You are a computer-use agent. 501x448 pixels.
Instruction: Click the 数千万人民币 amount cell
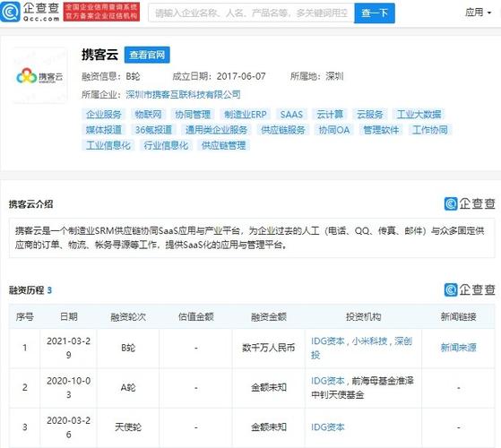[x=269, y=348]
